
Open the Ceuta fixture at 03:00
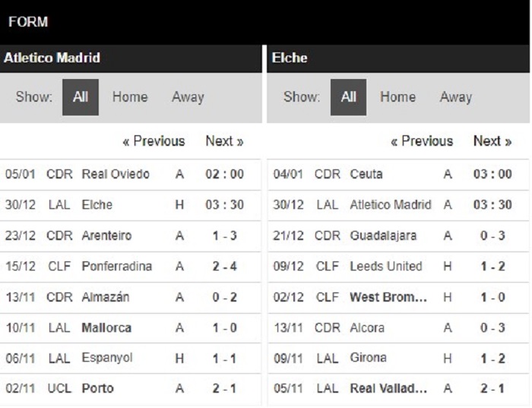(x=398, y=174)
